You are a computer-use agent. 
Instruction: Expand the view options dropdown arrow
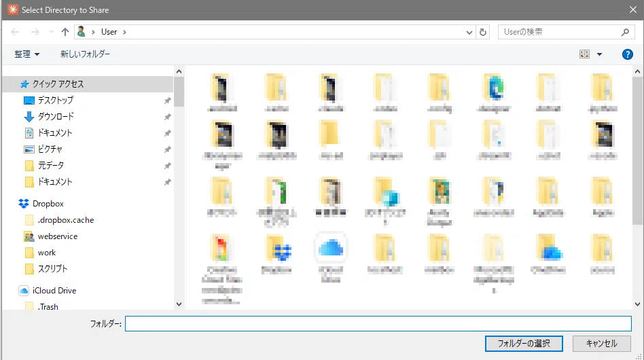point(599,54)
